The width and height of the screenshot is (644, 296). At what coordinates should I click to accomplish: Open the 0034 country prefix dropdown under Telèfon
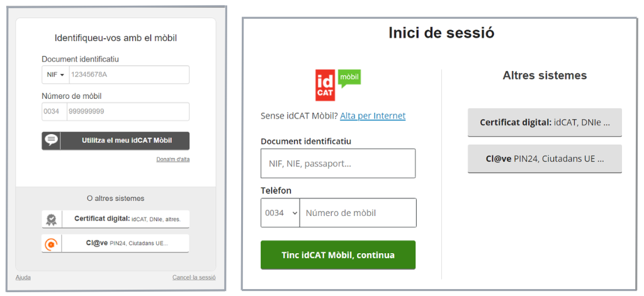pos(280,213)
